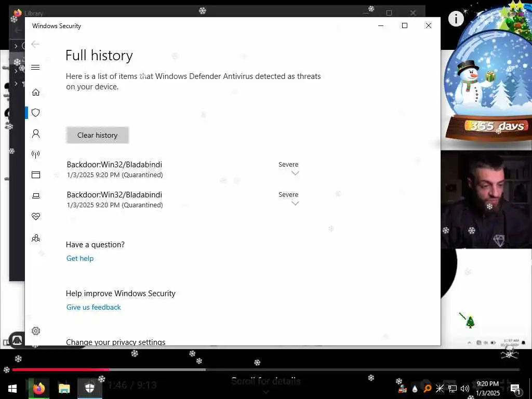Maximize the Firefox Library window behind
This screenshot has height=399, width=532.
point(389,13)
